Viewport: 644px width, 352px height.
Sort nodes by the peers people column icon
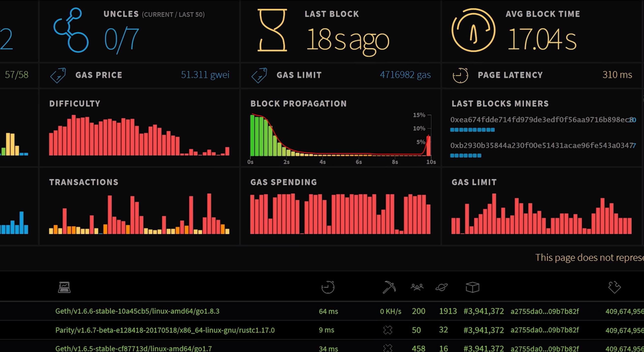coord(417,287)
